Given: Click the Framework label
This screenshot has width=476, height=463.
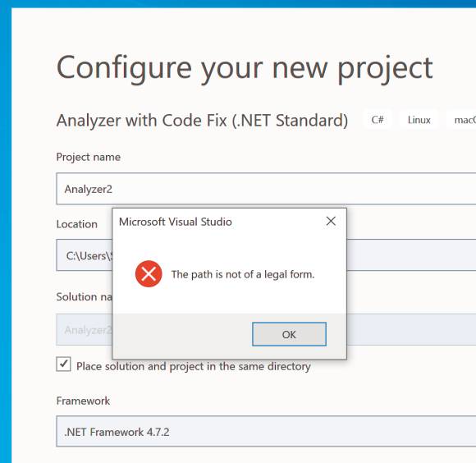Looking at the screenshot, I should pyautogui.click(x=83, y=401).
